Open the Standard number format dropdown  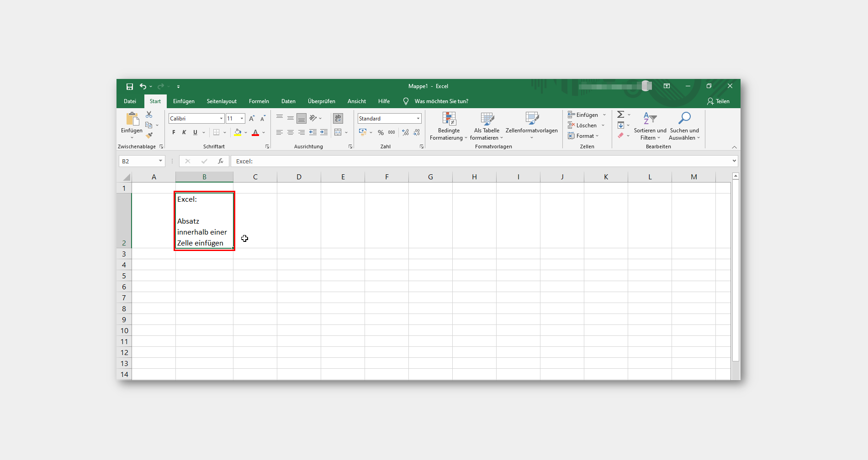(x=418, y=119)
